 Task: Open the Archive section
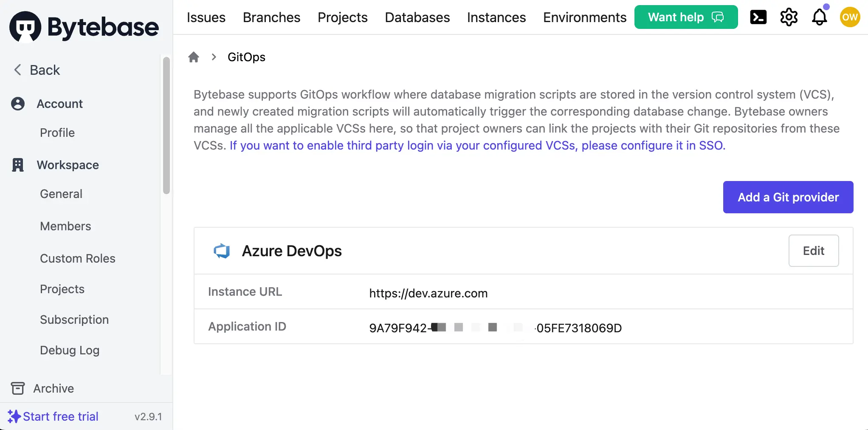tap(54, 388)
